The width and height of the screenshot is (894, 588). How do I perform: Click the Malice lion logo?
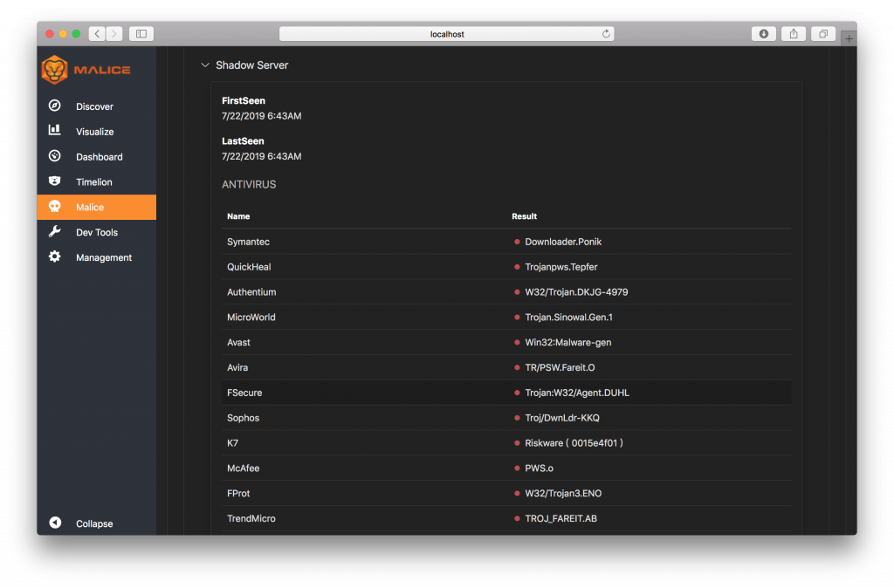coord(55,70)
